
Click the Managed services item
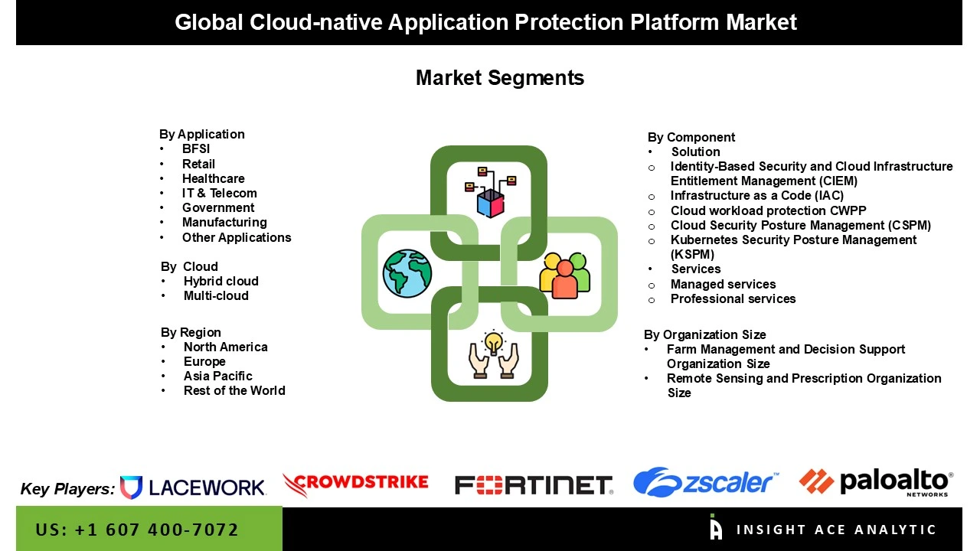click(723, 285)
